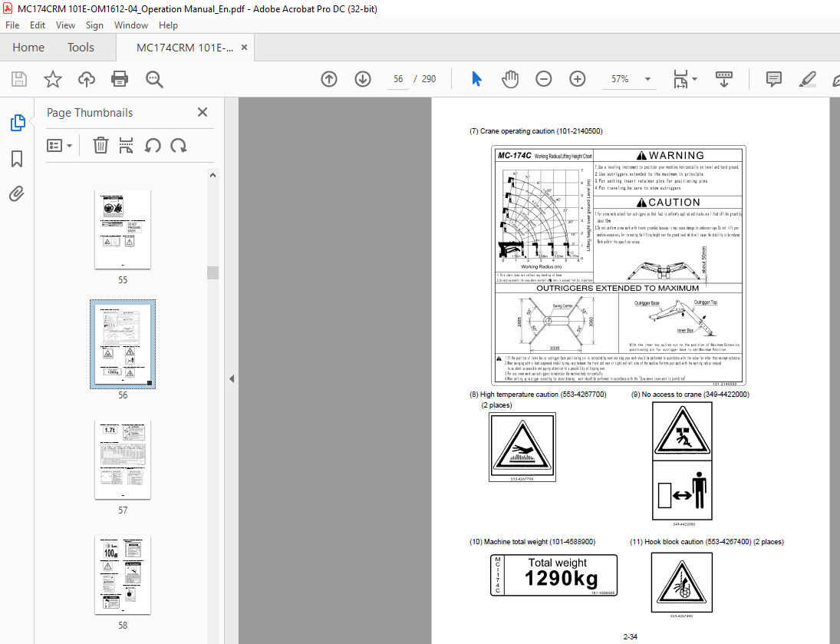Click the scrolling mode icon
The height and width of the screenshot is (644, 840).
(723, 79)
